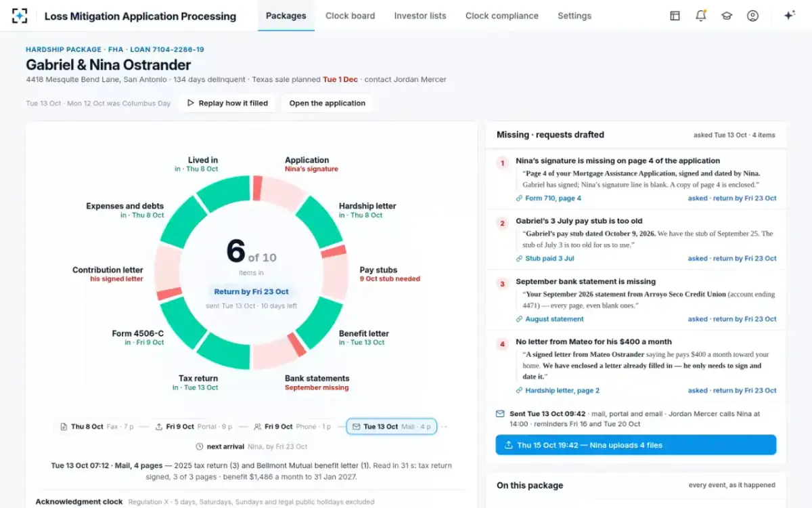The height and width of the screenshot is (508, 812).
Task: Click request number 2 badge
Action: pos(502,224)
